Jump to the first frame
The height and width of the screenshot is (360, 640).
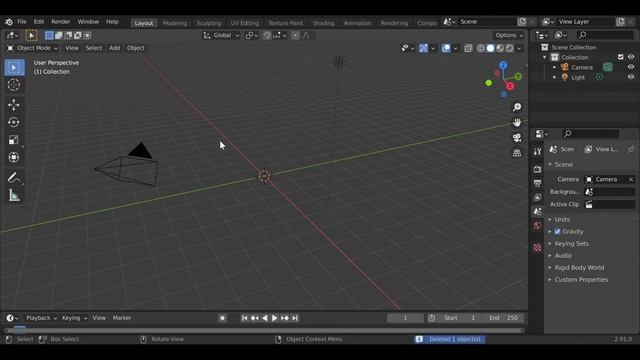pyautogui.click(x=244, y=318)
